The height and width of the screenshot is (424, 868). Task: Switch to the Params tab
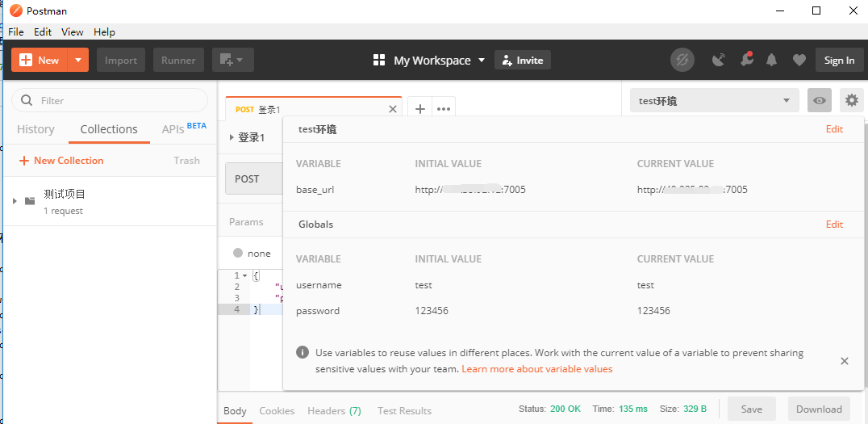coord(246,222)
